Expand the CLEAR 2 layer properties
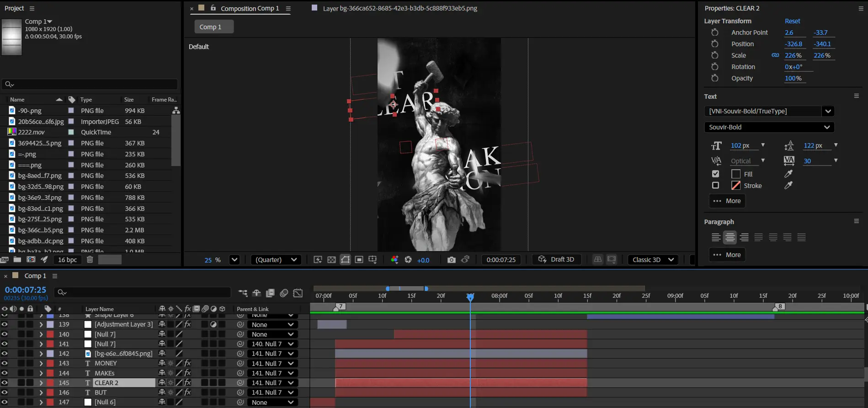868x408 pixels. 41,383
